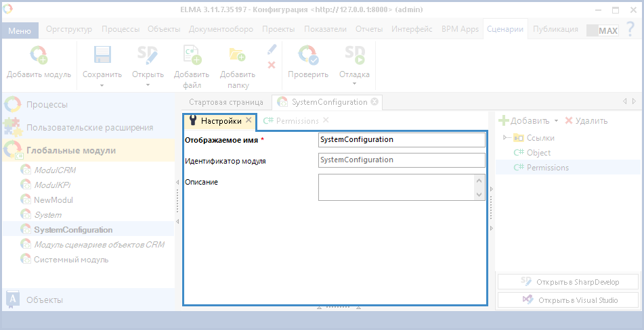Click the Описание text area
The width and height of the screenshot is (644, 330).
396,187
